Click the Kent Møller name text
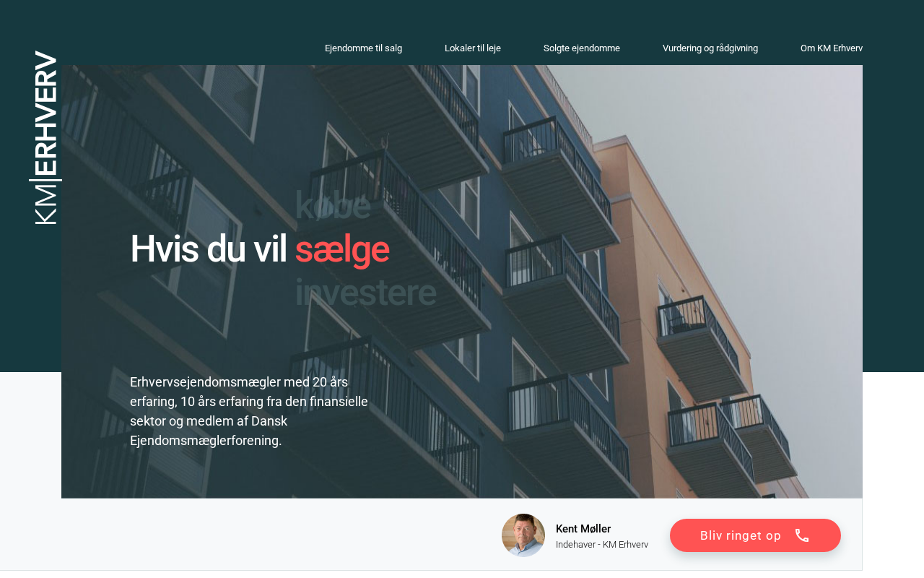Screen dimensions: 924x578 click(583, 529)
